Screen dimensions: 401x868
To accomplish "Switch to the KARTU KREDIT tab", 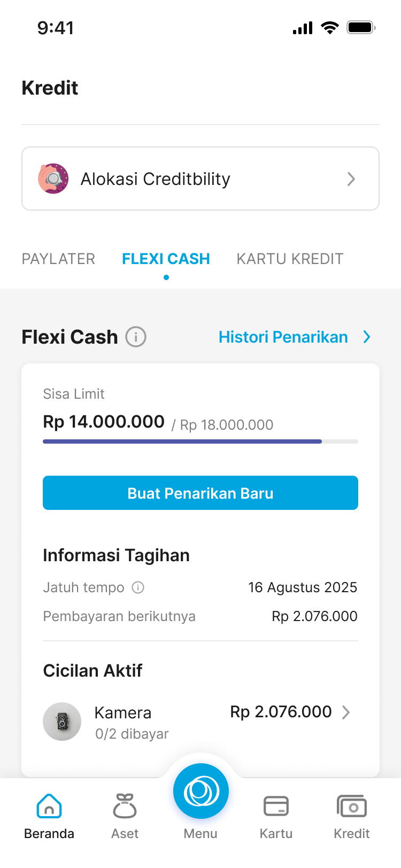I will point(290,259).
